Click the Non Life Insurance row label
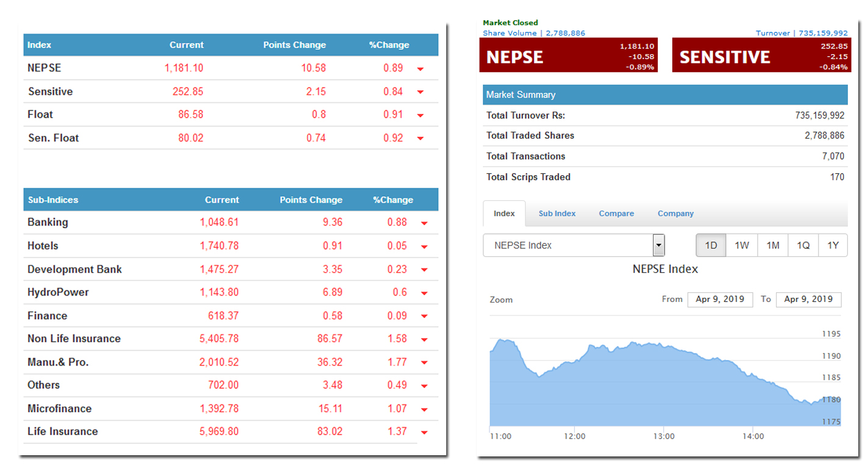The height and width of the screenshot is (468, 868). click(x=74, y=339)
